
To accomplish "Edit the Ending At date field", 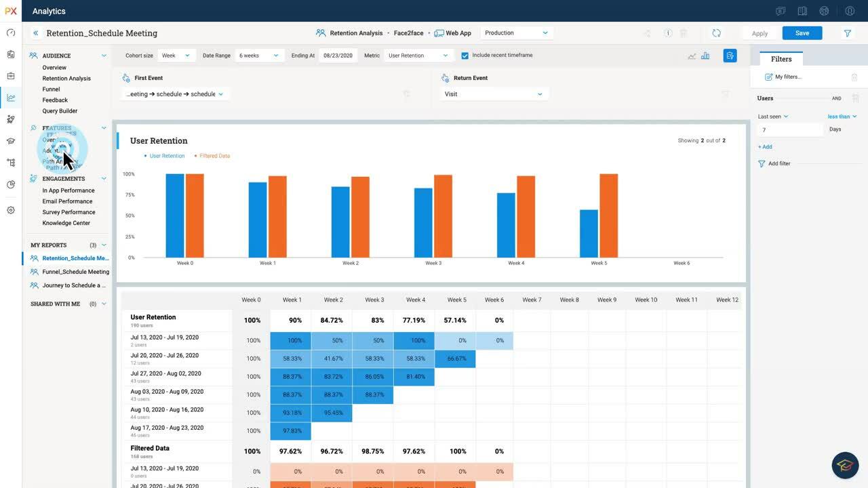I will point(338,56).
